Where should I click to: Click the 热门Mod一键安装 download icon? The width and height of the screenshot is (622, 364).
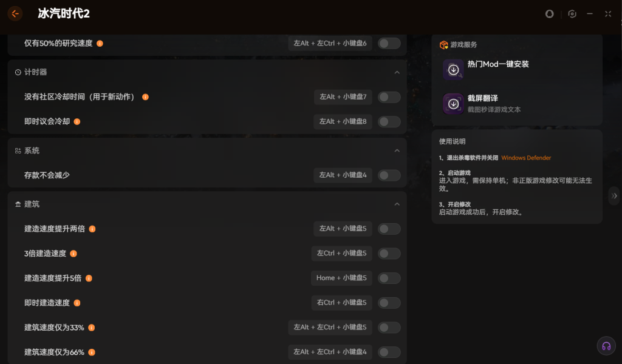[x=453, y=70]
